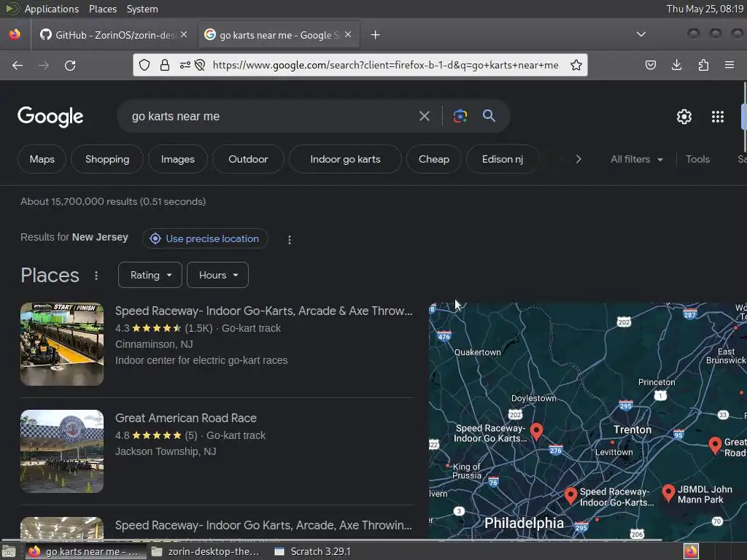
Task: Open the Rating filter dropdown
Action: tap(150, 275)
